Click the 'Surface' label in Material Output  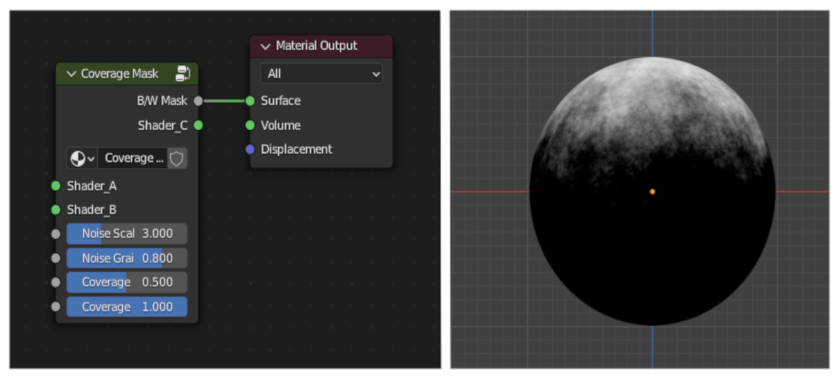click(x=280, y=101)
